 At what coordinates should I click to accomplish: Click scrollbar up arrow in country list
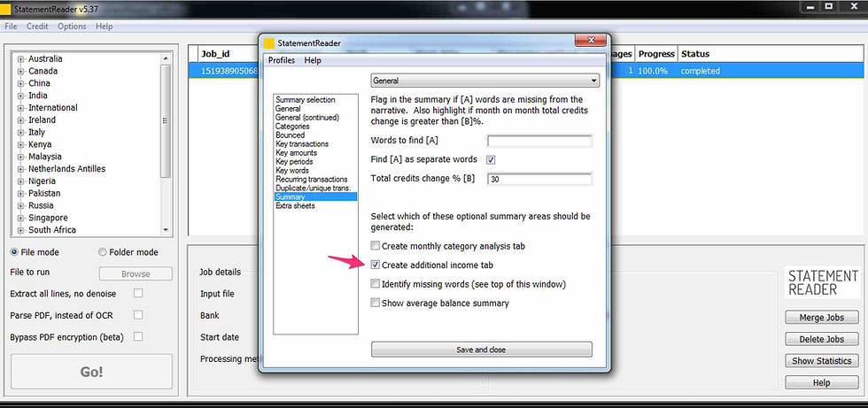click(x=166, y=58)
